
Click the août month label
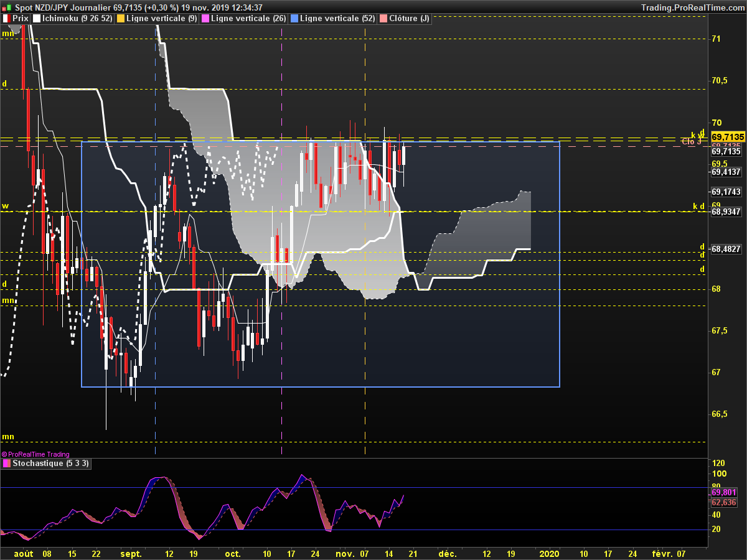pos(23,553)
